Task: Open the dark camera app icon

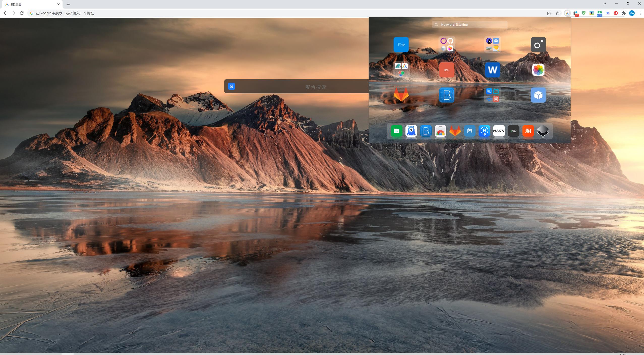Action: pyautogui.click(x=538, y=45)
